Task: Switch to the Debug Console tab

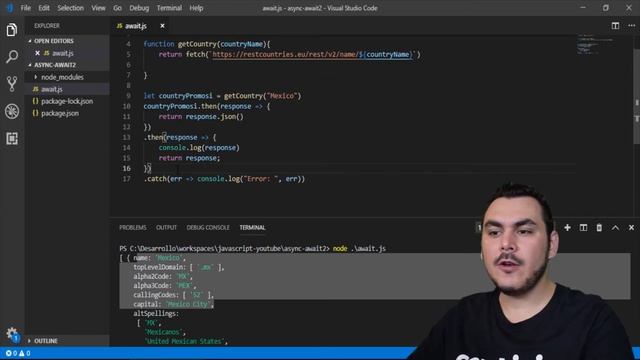Action: 208,228
